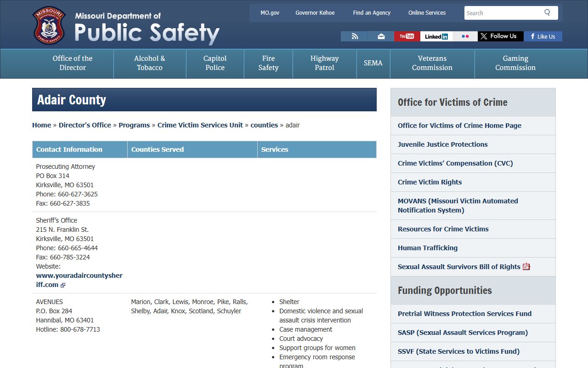Select Capitol Police menu item

[215, 63]
